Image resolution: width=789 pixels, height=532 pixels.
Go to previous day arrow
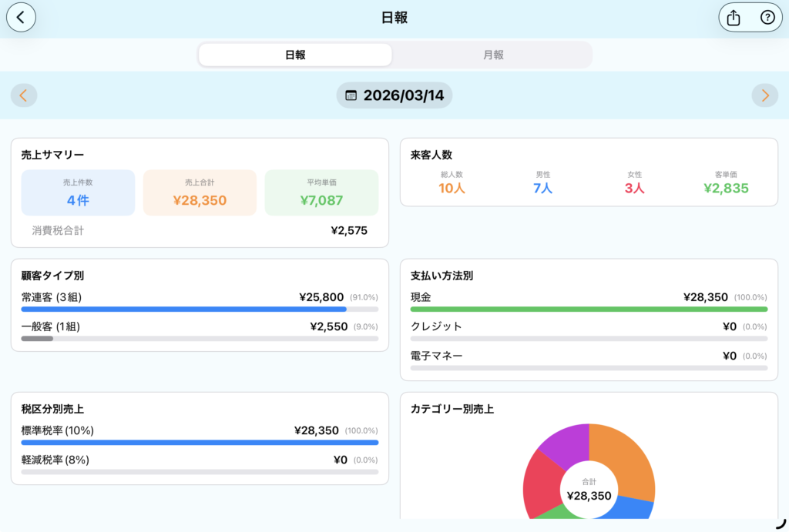tap(23, 95)
